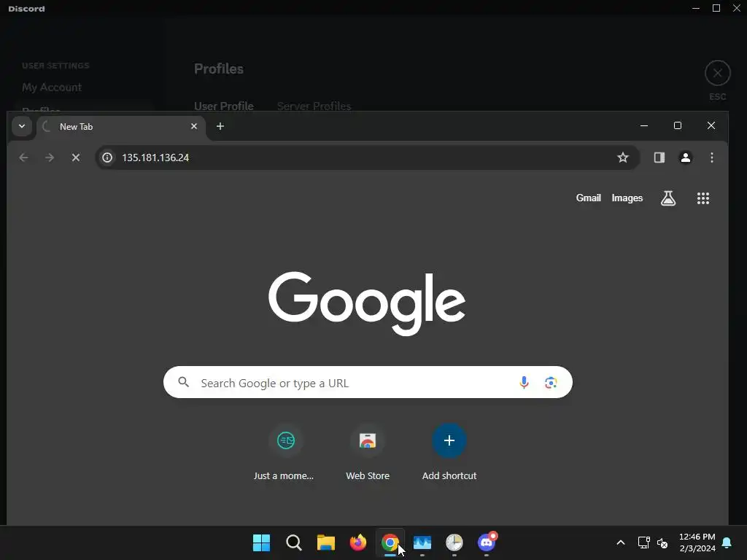Open Chrome side panel

pyautogui.click(x=659, y=157)
